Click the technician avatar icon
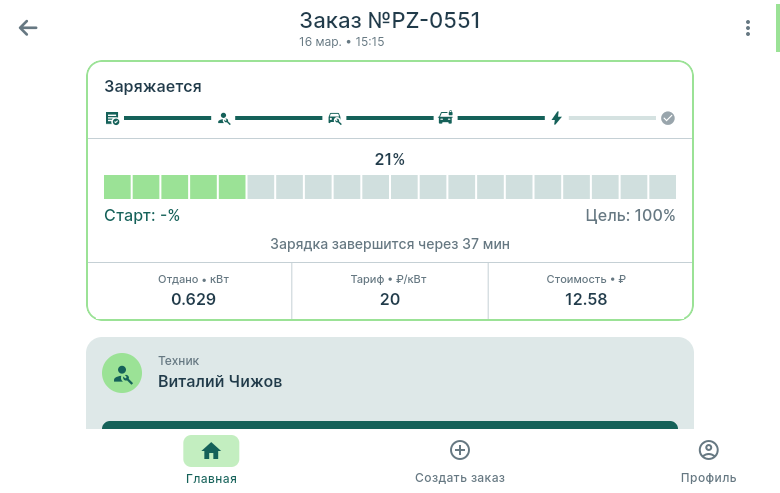The width and height of the screenshot is (780, 493). click(122, 373)
